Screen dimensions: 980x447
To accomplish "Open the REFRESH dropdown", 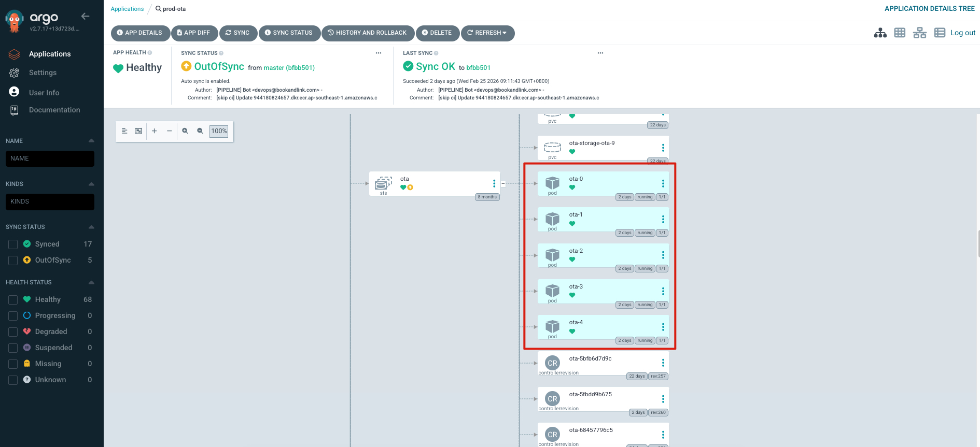I will point(487,33).
